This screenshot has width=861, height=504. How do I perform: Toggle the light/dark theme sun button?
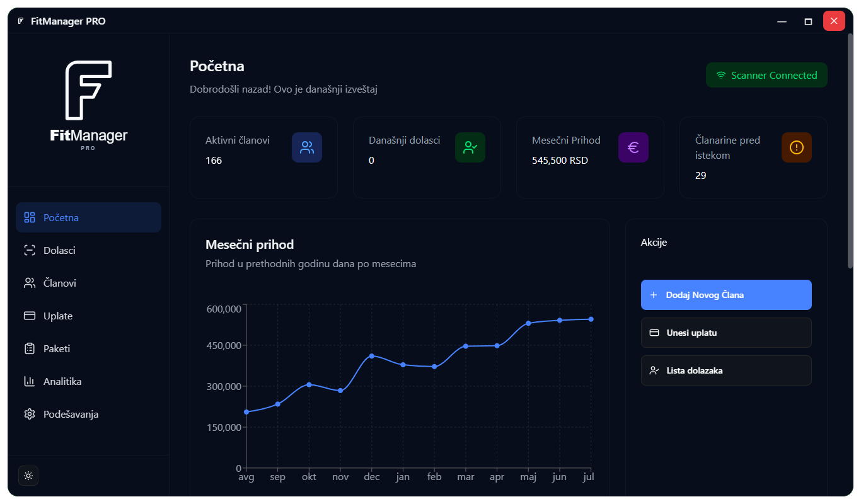[28, 476]
